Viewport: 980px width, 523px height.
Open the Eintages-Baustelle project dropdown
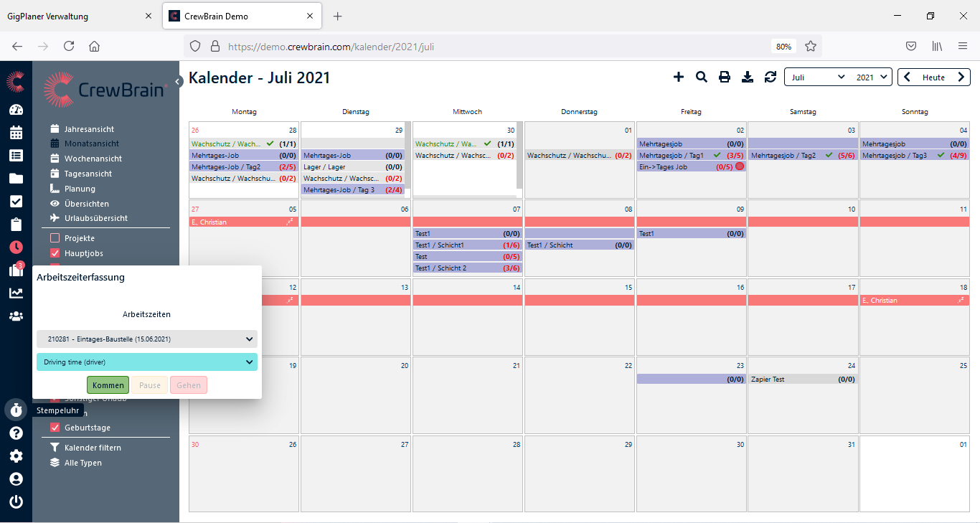146,339
